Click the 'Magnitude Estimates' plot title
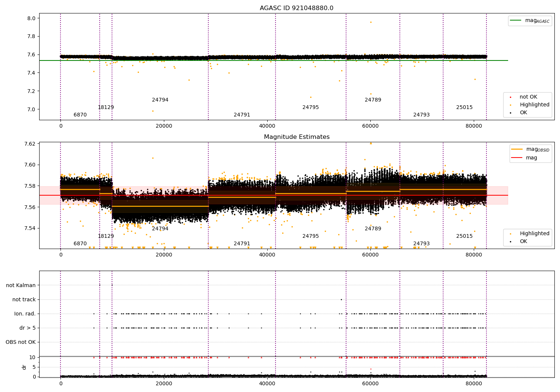This screenshot has height=392, width=560. pos(296,137)
